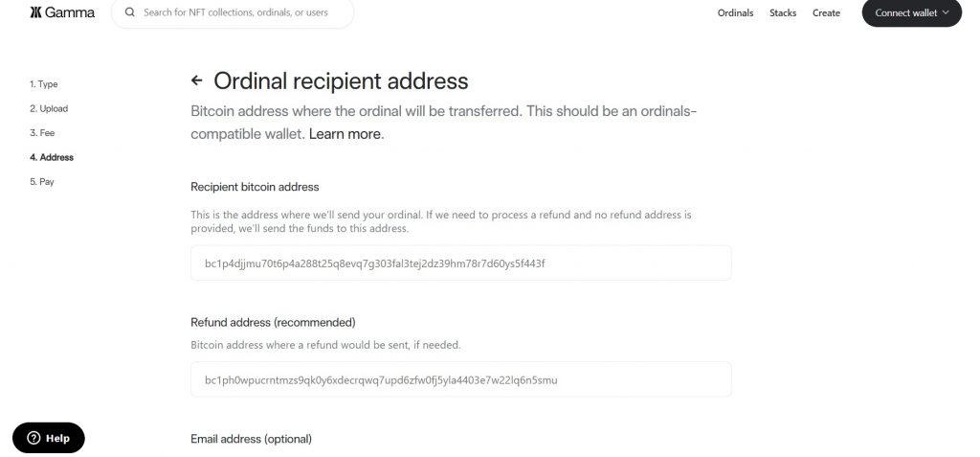Open the Stacks menu item
980x457 pixels.
point(783,13)
